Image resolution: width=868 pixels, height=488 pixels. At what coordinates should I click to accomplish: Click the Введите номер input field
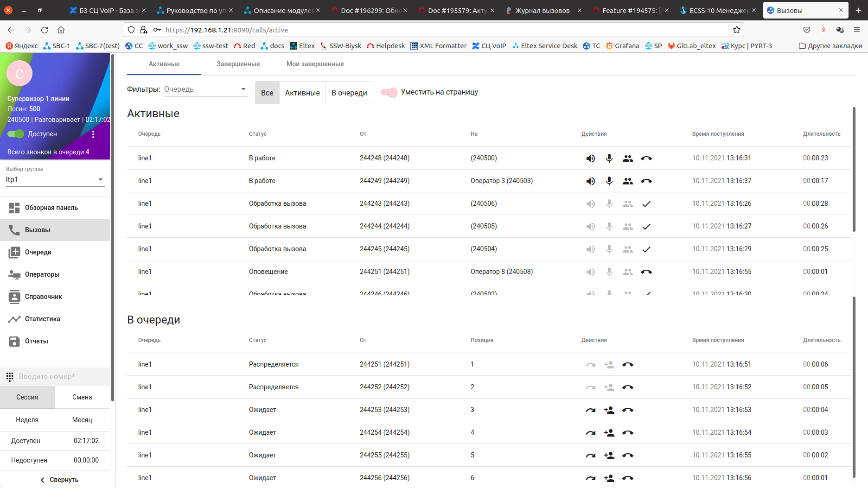tap(63, 377)
